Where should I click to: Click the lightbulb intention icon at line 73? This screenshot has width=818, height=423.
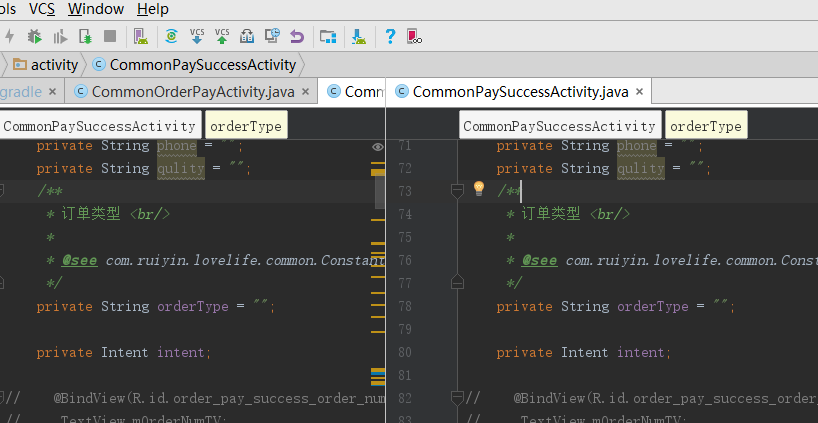(479, 188)
